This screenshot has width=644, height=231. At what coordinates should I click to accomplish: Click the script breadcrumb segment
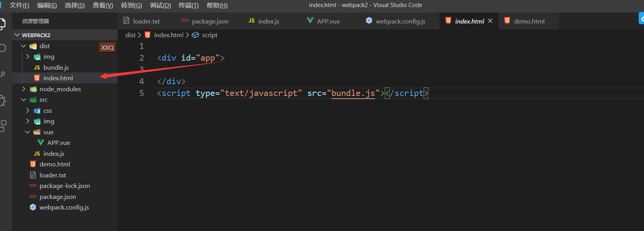click(x=209, y=35)
